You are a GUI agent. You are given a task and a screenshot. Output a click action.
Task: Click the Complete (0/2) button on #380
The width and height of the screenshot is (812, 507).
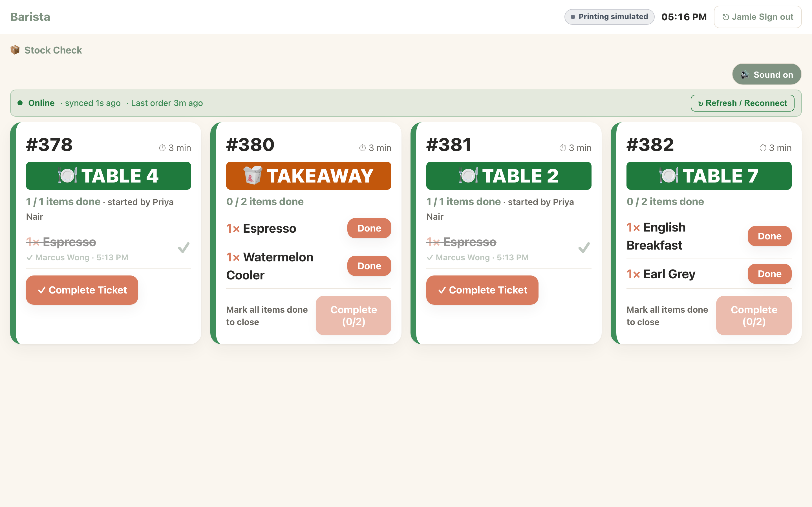[353, 315]
